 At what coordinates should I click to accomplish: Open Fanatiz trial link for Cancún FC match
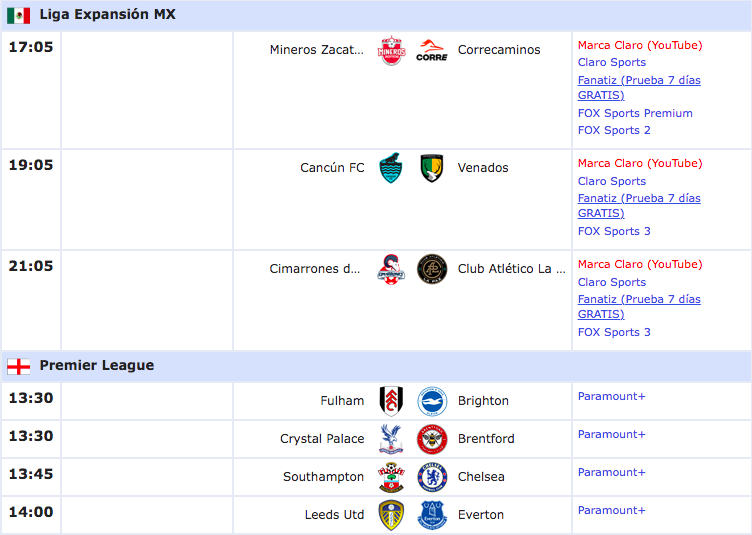click(639, 206)
